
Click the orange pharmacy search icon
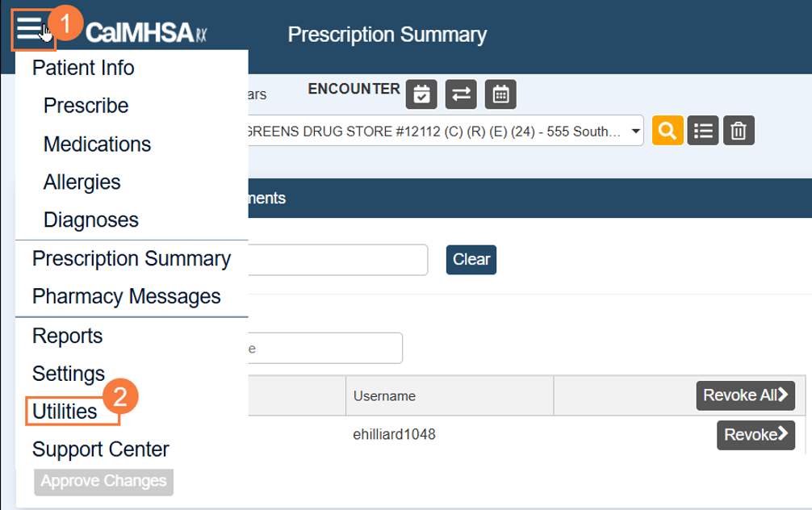668,130
